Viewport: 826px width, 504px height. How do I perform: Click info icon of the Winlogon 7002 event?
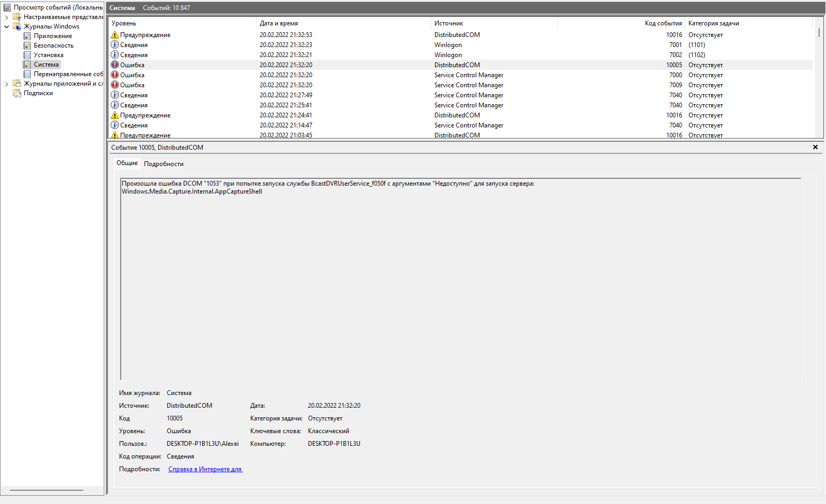point(115,55)
